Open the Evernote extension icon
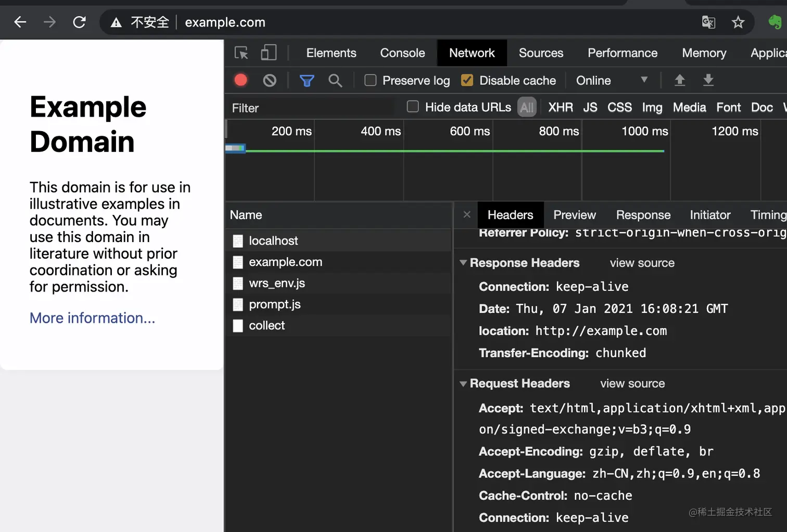This screenshot has height=532, width=787. [775, 22]
